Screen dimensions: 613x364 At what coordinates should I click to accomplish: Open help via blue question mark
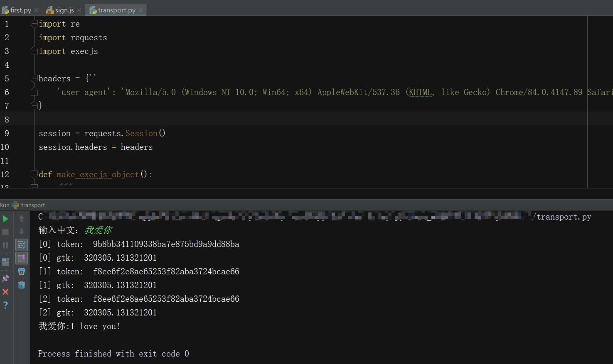(5, 305)
